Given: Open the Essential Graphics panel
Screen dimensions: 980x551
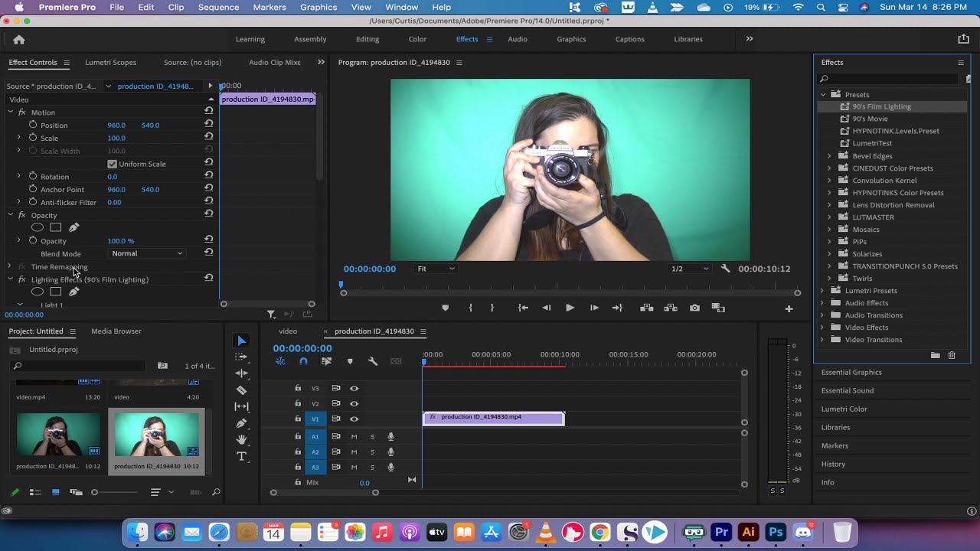Looking at the screenshot, I should (851, 373).
